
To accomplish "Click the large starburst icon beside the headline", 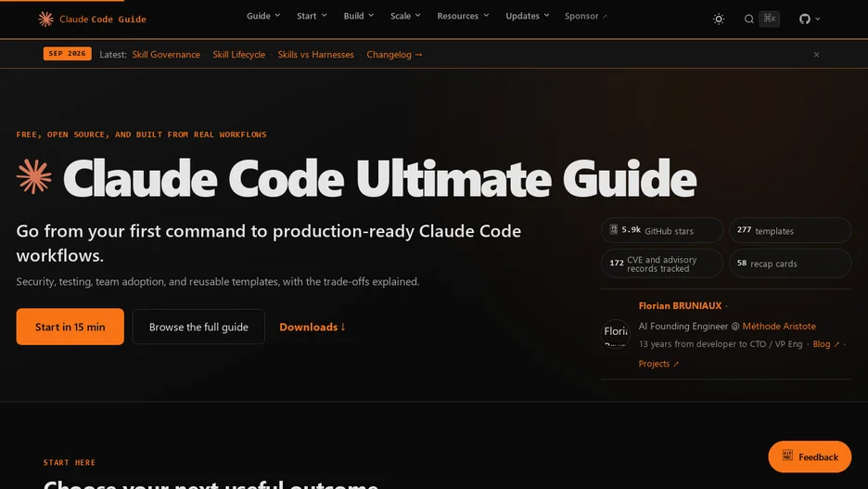I will click(33, 176).
